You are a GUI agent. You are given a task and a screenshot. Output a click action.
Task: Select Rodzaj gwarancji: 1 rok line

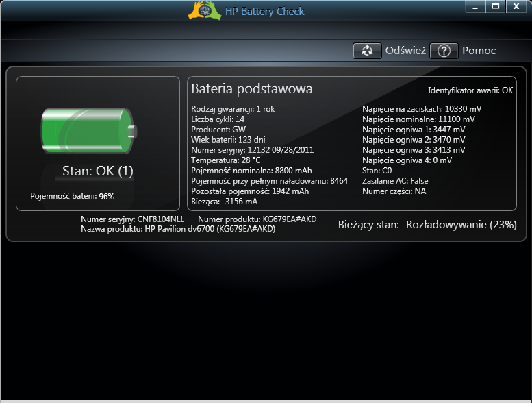[233, 109]
